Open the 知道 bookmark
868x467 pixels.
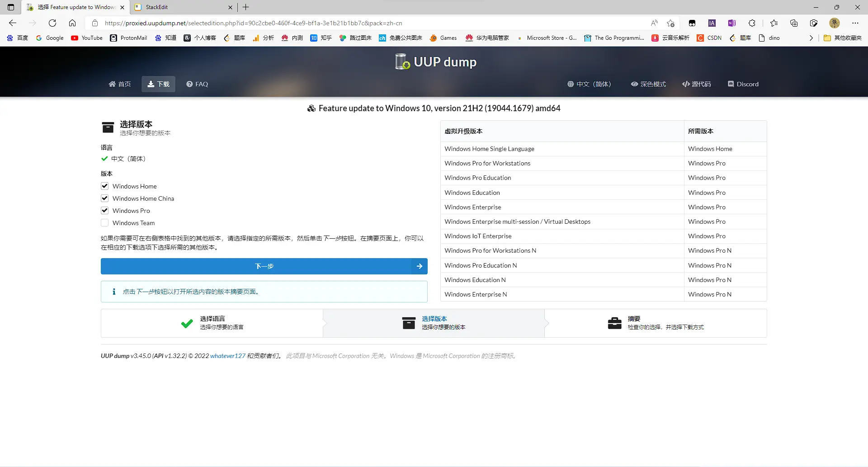165,38
